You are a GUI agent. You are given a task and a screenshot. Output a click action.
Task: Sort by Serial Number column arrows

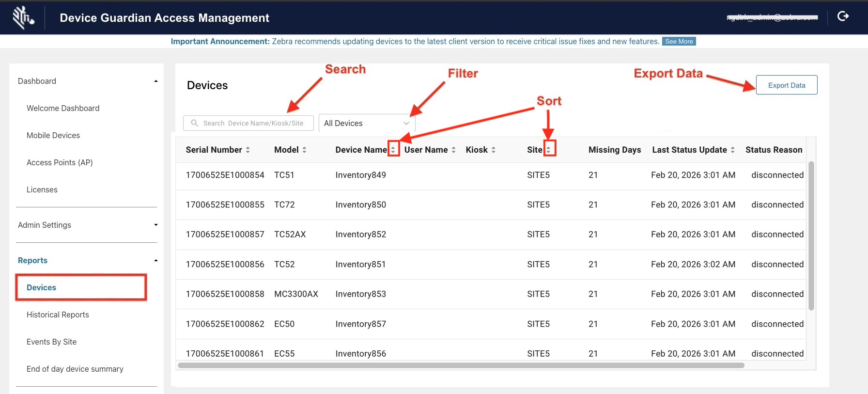click(x=248, y=150)
